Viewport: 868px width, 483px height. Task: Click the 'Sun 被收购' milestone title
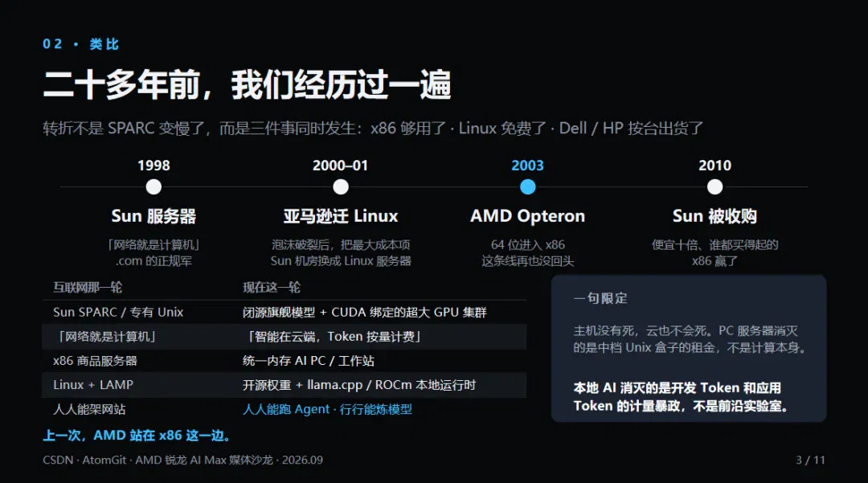714,215
